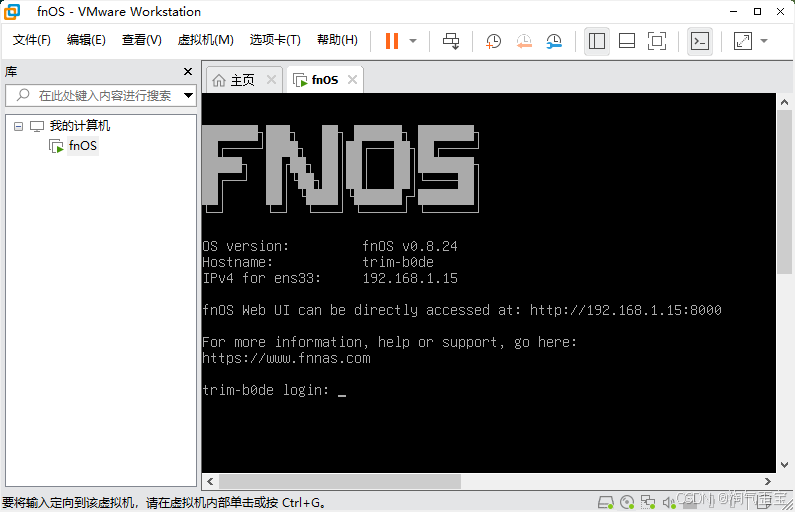Open the 虚拟机(M) menu

coord(205,40)
